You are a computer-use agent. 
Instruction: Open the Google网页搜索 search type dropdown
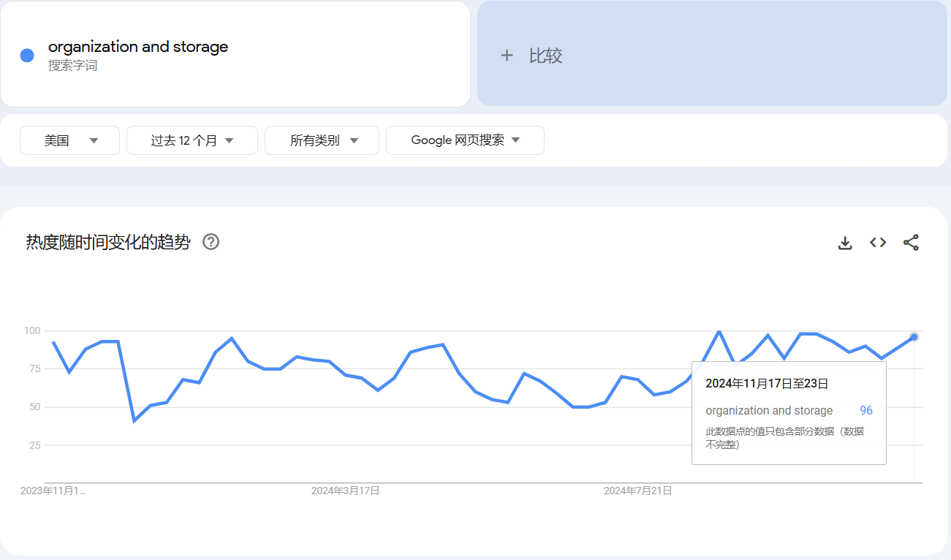pos(465,140)
